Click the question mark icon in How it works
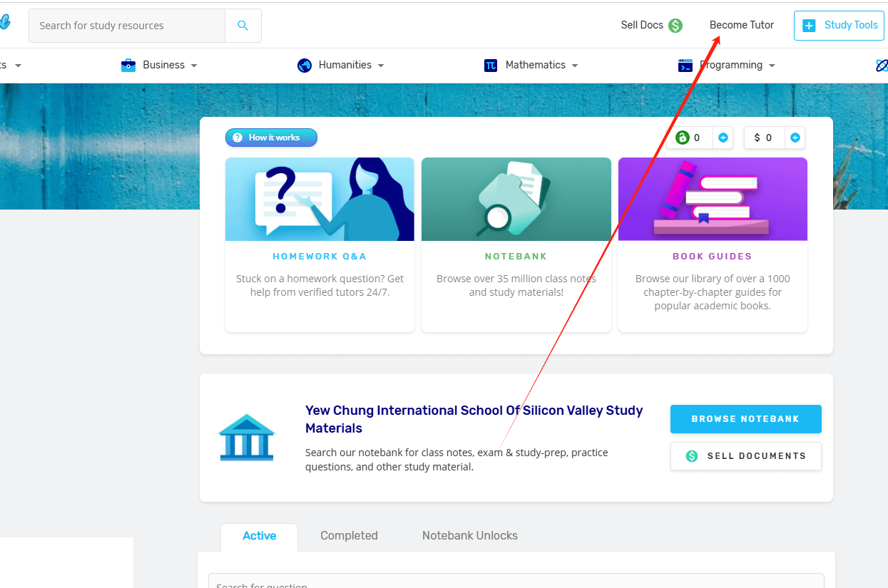The width and height of the screenshot is (888, 588). click(238, 138)
